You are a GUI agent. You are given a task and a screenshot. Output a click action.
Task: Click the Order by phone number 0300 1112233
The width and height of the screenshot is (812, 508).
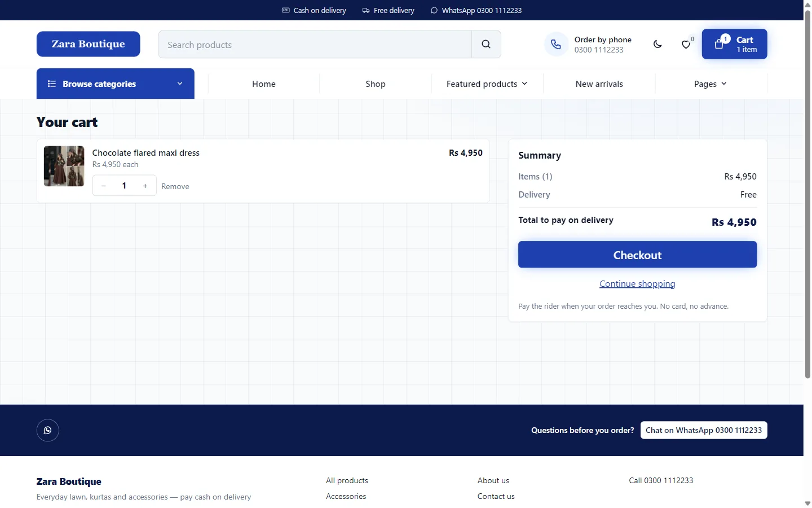pos(599,50)
